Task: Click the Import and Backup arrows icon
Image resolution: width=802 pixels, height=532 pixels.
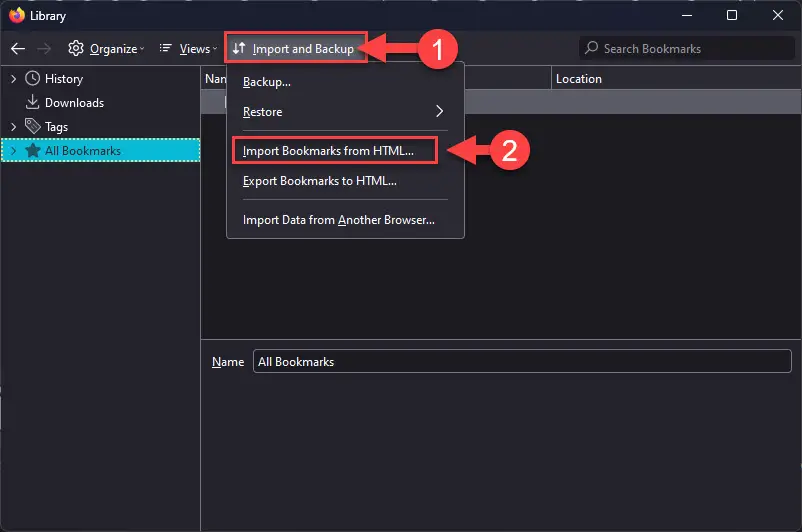Action: [239, 48]
